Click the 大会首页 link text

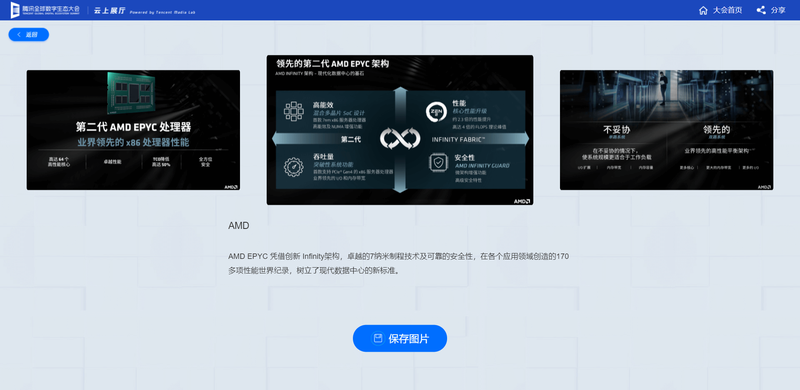pyautogui.click(x=728, y=10)
